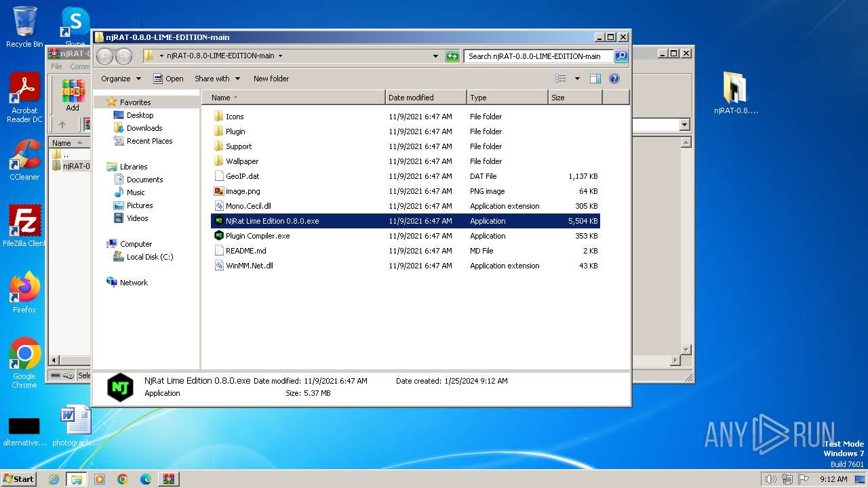Select the Wallpaper folder icon
868x488 pixels.
point(218,161)
